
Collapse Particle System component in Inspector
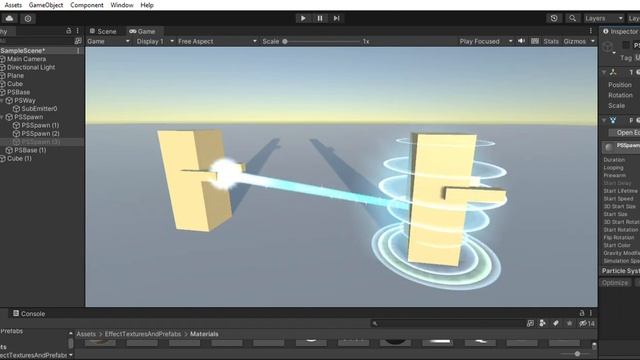click(x=604, y=120)
